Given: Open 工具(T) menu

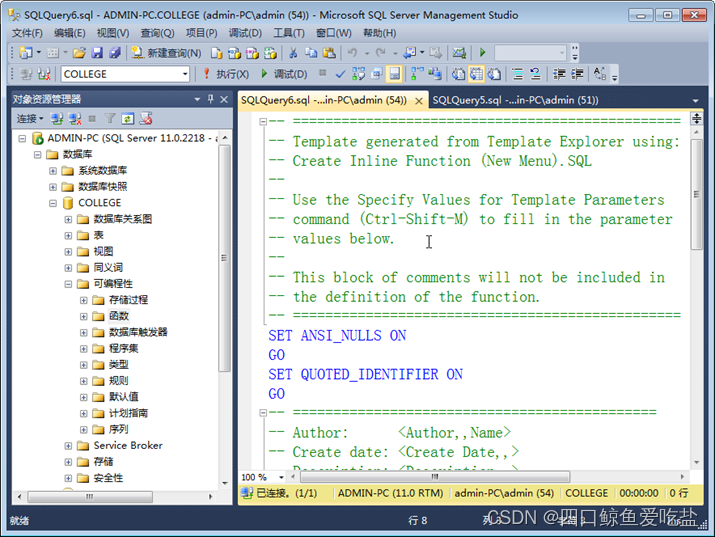Looking at the screenshot, I should [x=289, y=33].
